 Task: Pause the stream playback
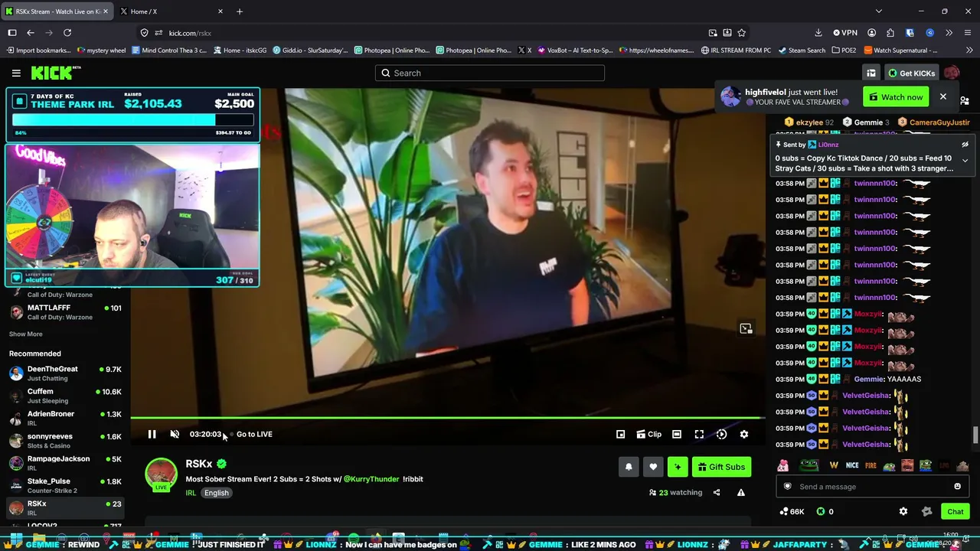point(152,434)
